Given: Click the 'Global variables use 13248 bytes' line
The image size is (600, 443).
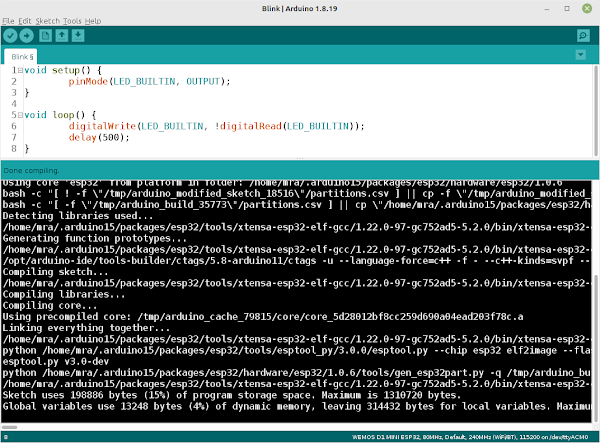Looking at the screenshot, I should click(x=297, y=406).
